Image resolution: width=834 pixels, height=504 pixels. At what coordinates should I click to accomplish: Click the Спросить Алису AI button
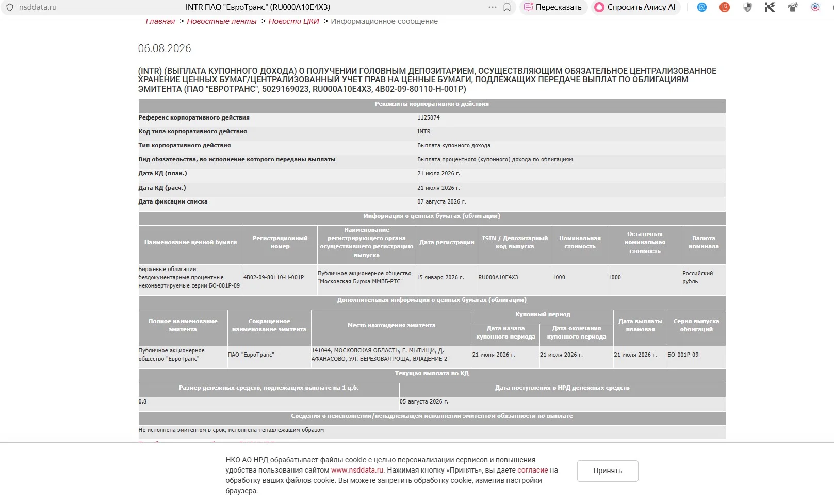click(635, 7)
